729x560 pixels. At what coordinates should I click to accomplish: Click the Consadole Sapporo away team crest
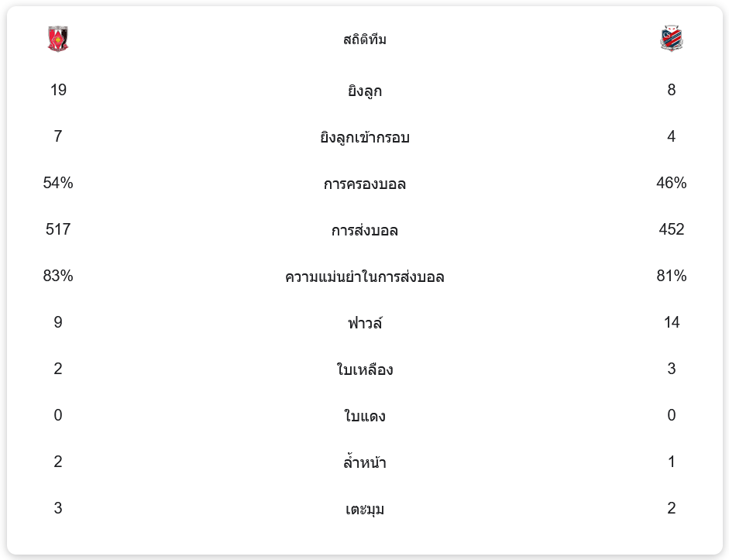671,39
